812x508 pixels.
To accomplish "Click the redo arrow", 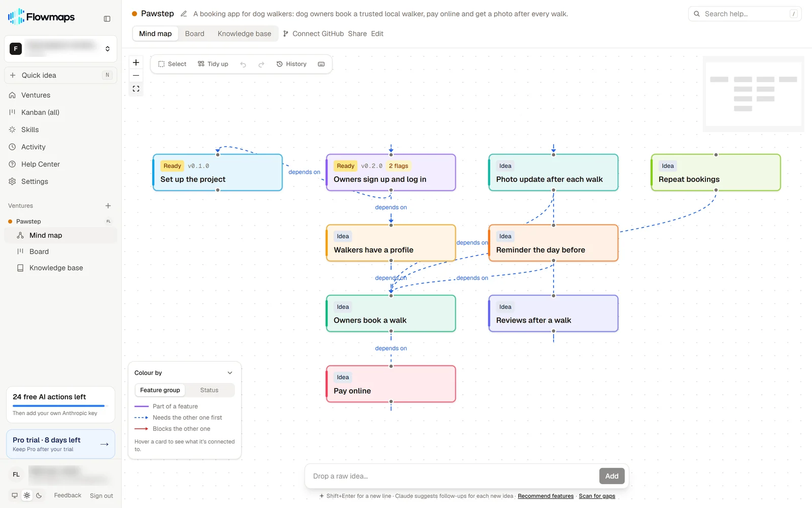I will (261, 65).
